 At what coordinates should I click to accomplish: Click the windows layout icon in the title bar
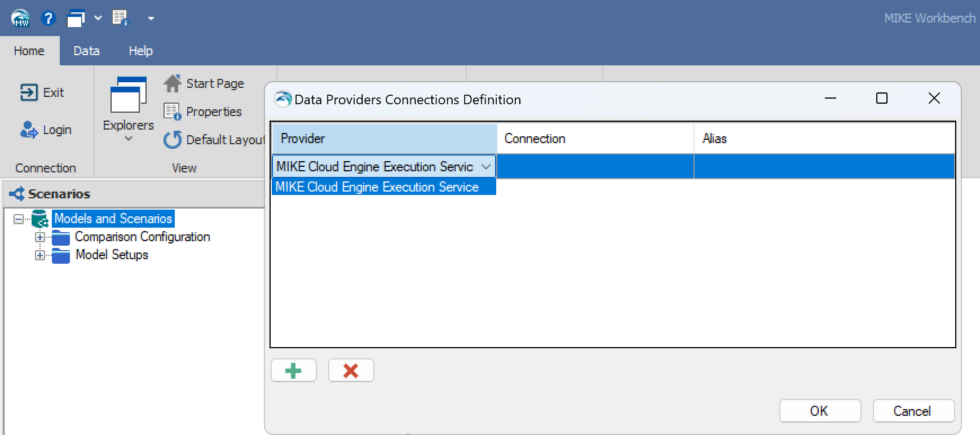(76, 19)
